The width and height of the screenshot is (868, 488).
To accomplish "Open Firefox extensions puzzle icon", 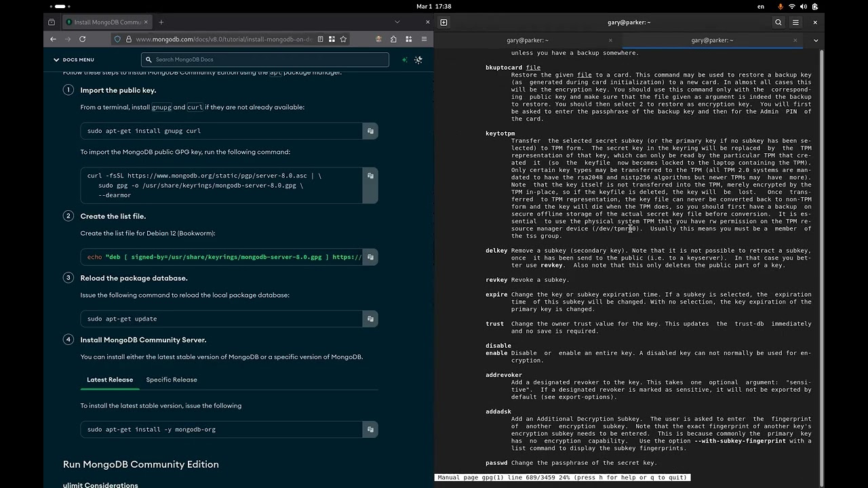I will pyautogui.click(x=393, y=39).
